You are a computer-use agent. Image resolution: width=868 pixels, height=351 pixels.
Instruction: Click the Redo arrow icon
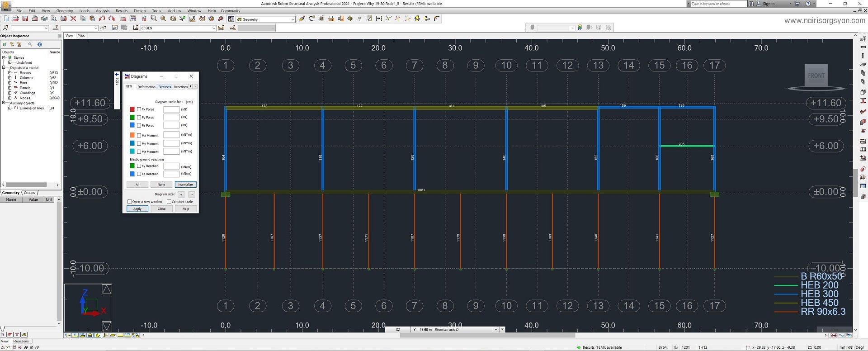[111, 19]
